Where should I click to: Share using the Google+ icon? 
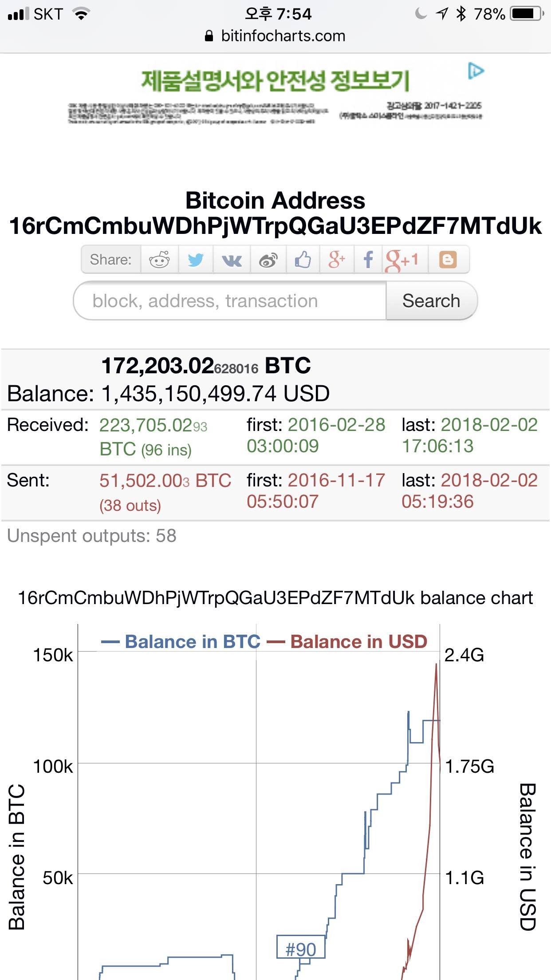(336, 260)
